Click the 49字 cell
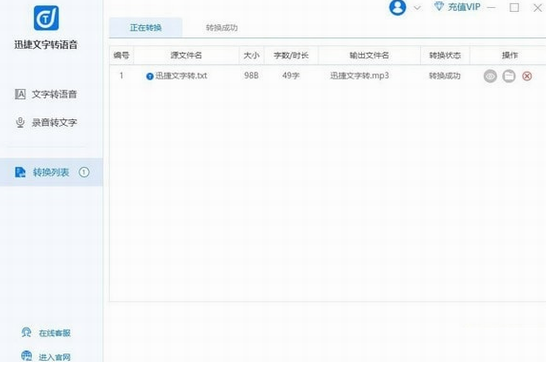The width and height of the screenshot is (549, 369). click(x=291, y=76)
